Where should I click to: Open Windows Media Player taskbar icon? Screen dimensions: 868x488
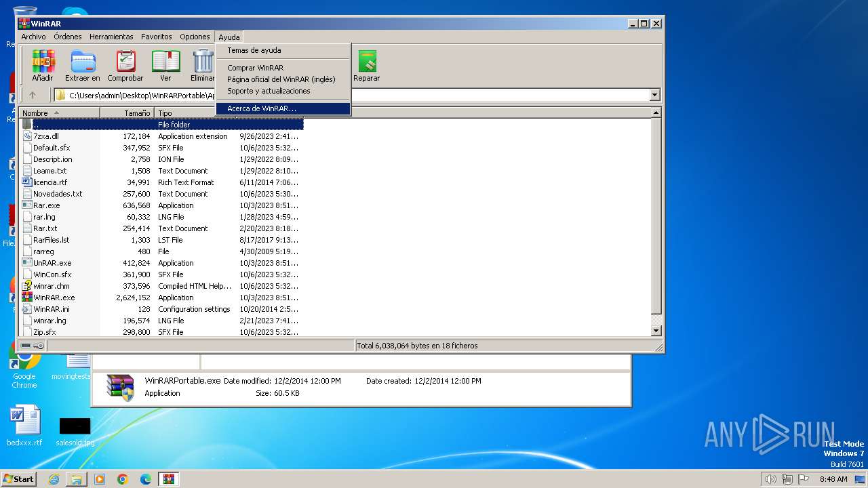point(100,479)
